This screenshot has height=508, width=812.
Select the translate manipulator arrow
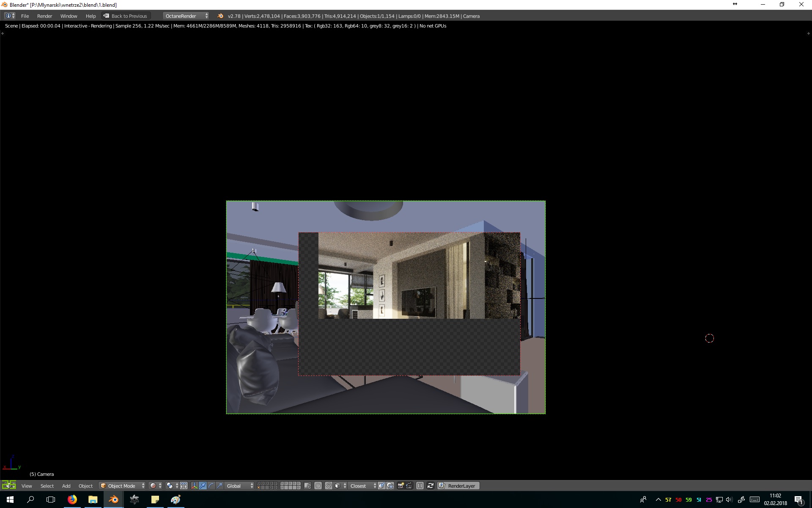pyautogui.click(x=203, y=486)
